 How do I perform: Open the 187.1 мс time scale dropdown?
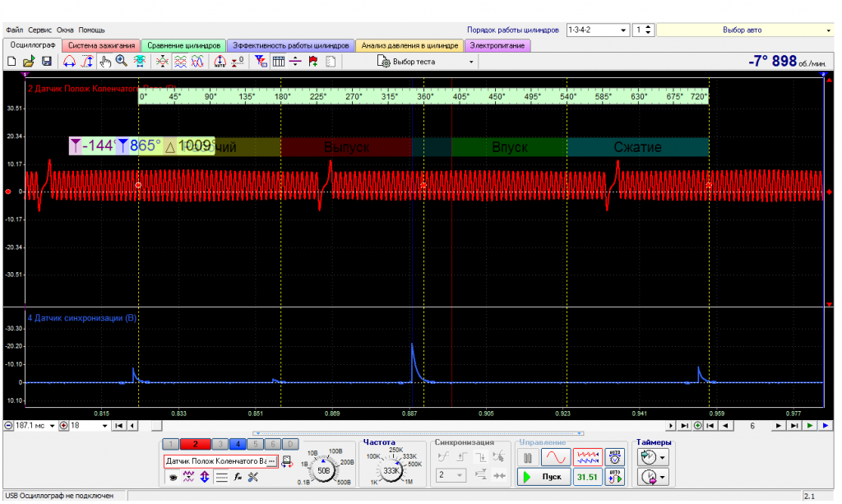(52, 426)
